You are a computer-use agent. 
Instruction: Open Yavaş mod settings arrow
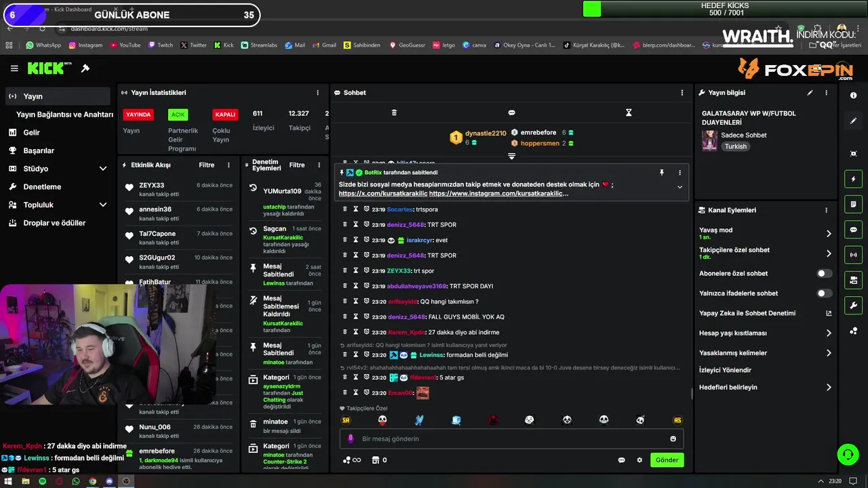click(x=829, y=234)
